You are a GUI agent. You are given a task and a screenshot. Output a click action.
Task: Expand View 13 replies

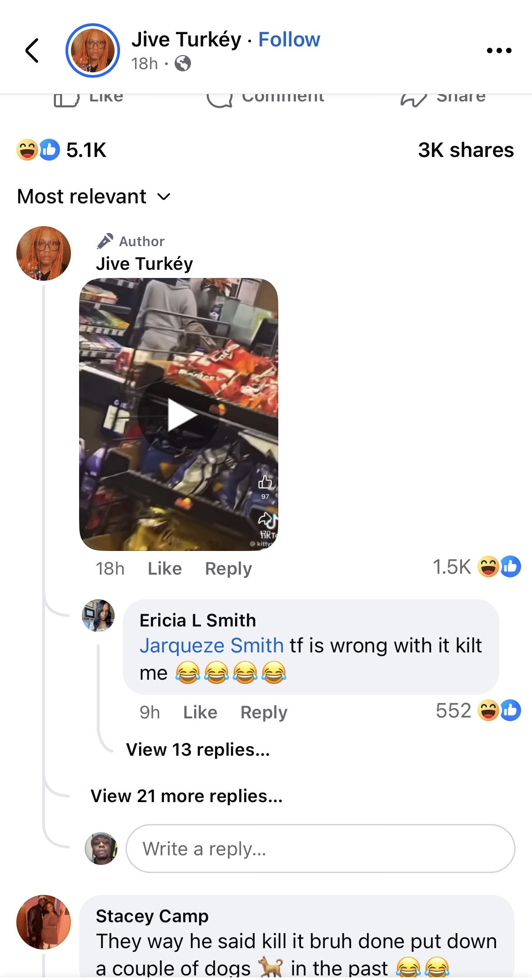[198, 750]
